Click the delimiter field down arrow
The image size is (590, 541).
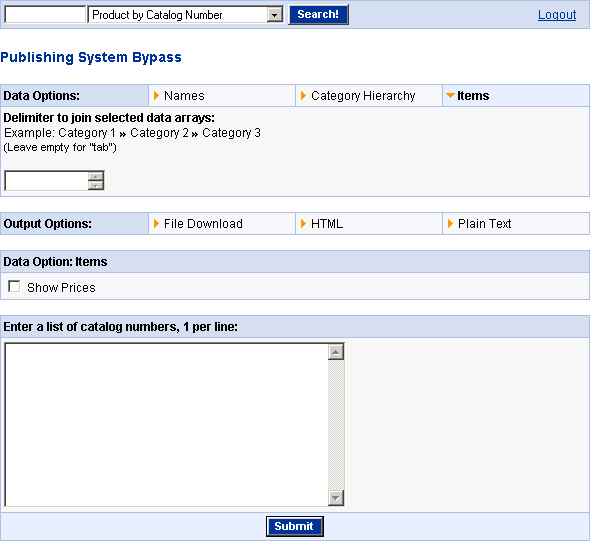(96, 185)
